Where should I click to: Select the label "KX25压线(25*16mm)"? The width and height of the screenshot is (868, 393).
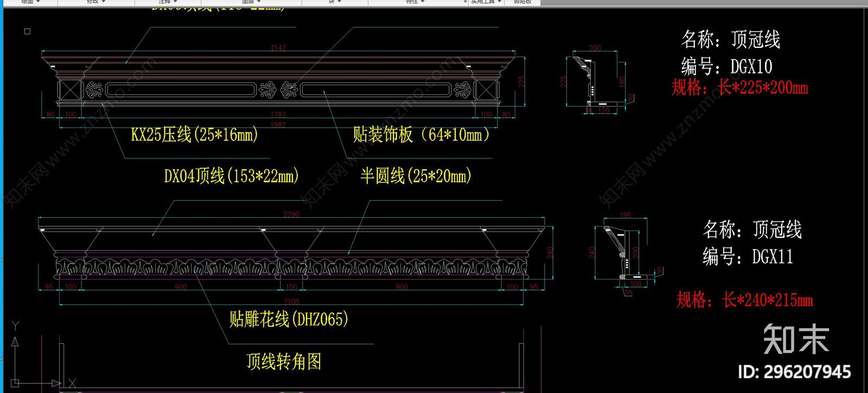(194, 134)
